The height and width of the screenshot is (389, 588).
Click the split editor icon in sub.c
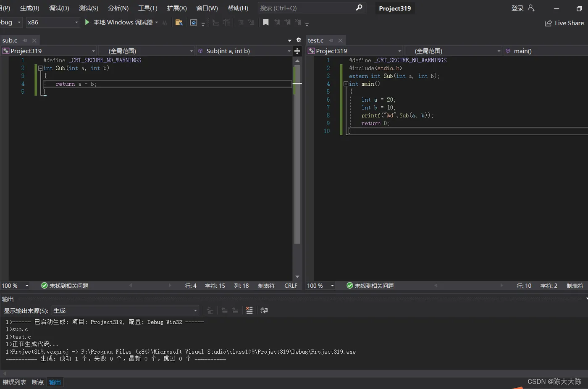coord(297,51)
